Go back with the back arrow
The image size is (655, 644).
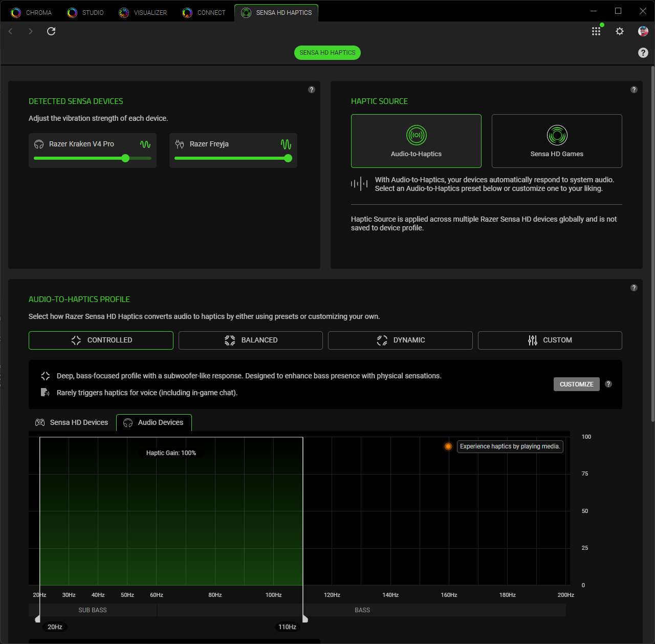pyautogui.click(x=10, y=31)
